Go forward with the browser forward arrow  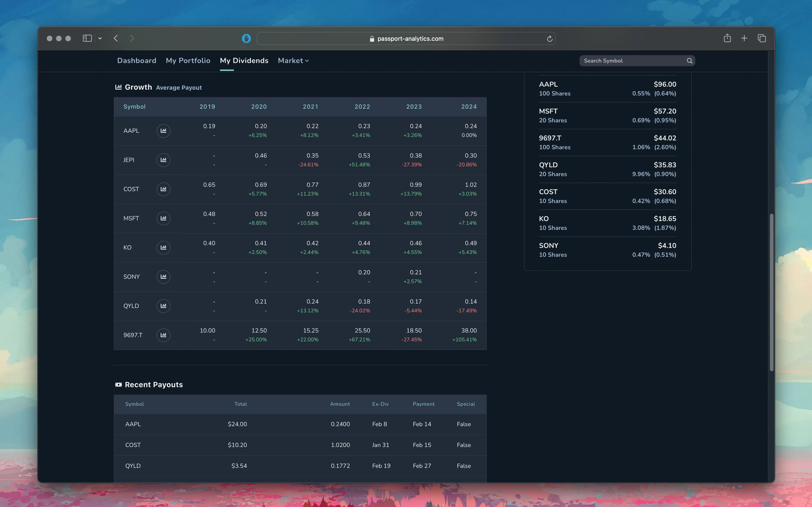132,38
